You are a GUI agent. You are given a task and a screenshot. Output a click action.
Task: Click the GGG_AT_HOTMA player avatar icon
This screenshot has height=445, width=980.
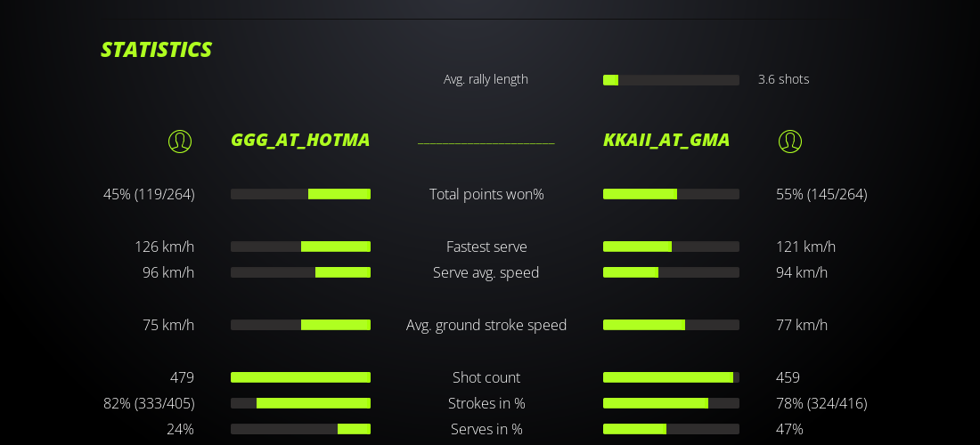click(x=180, y=142)
